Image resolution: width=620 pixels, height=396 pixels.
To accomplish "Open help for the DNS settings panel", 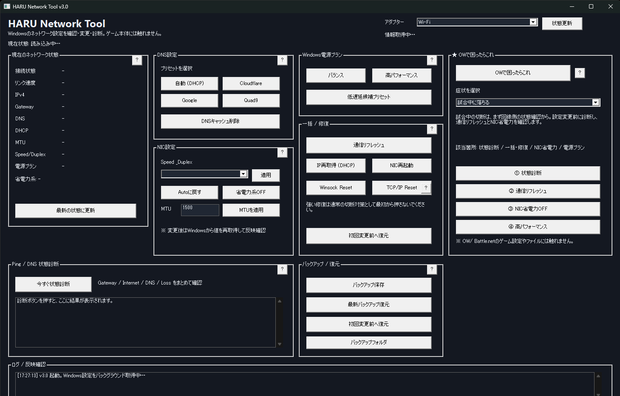I will pyautogui.click(x=282, y=60).
